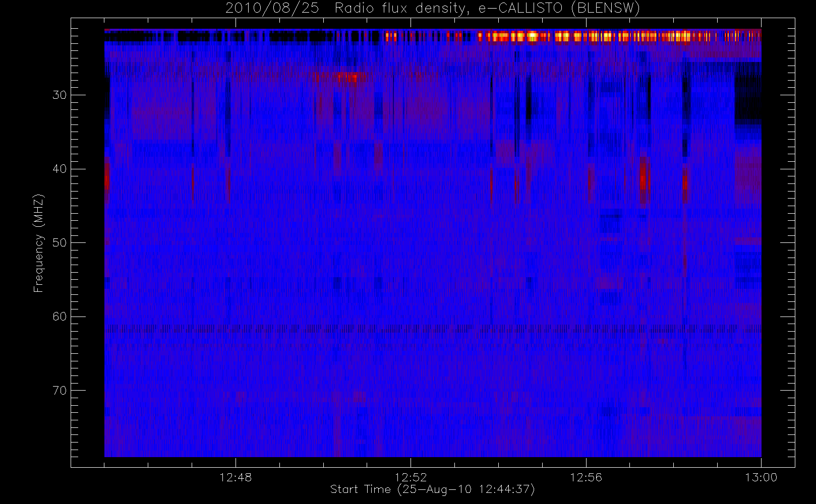Click the "Start Time (25-Aug-10 12:44:37)" label

[432, 489]
